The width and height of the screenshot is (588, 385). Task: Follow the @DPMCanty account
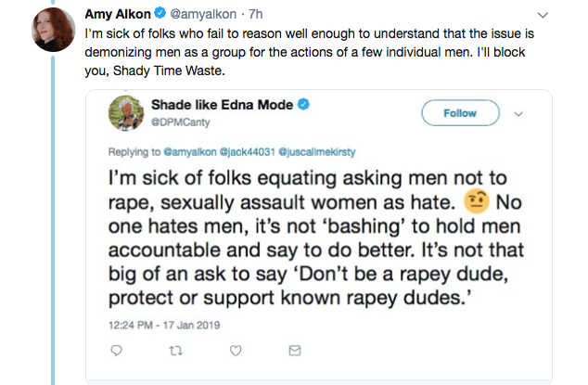click(461, 113)
